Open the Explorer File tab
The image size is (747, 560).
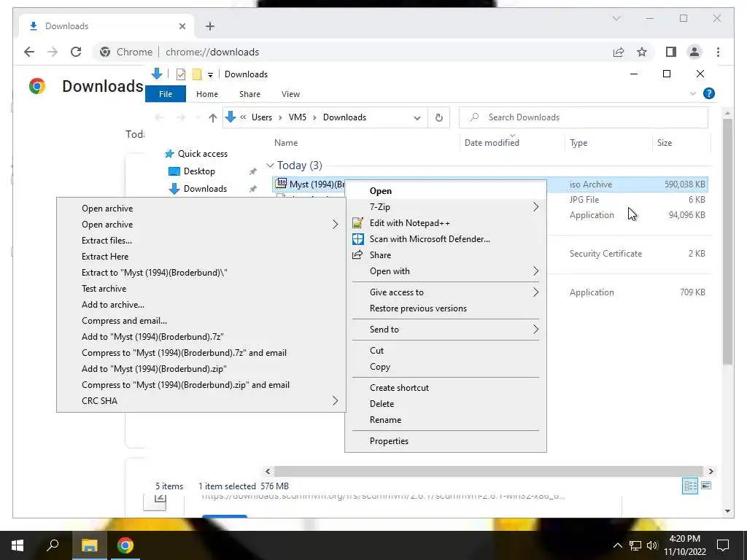pyautogui.click(x=166, y=94)
